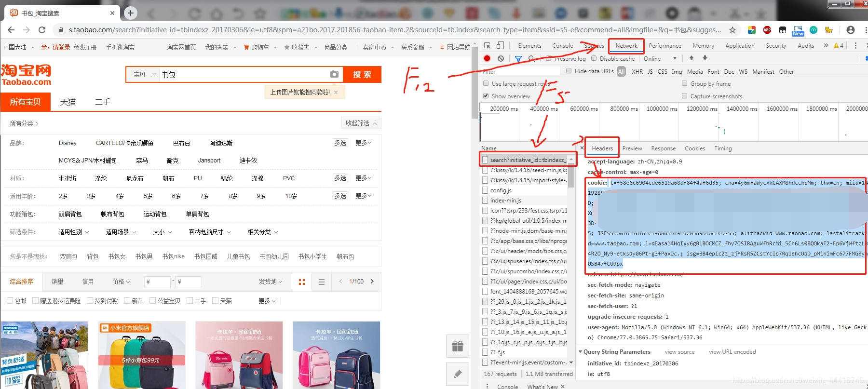Enable the Preserve log checkbox
Image resolution: width=868 pixels, height=389 pixels.
pos(549,58)
